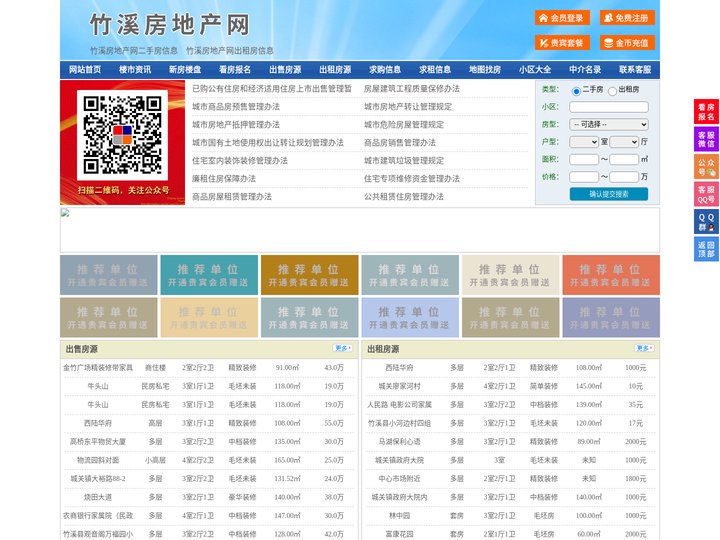The width and height of the screenshot is (720, 540).
Task: Click the coral-red 推荐单位 banner
Action: [611, 275]
